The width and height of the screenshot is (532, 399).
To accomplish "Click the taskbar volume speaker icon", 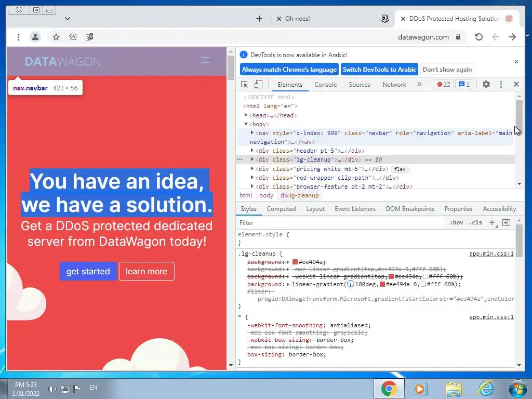I will pos(52,389).
